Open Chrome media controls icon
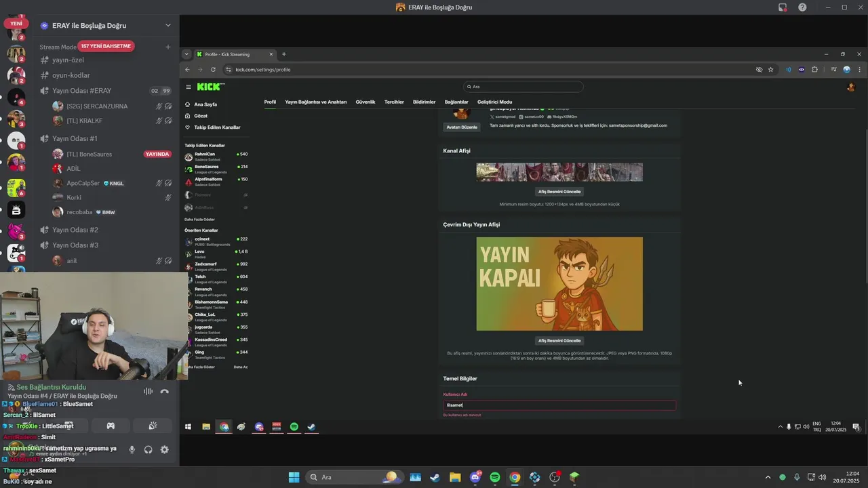Screen dimensions: 868x488 [x=833, y=69]
